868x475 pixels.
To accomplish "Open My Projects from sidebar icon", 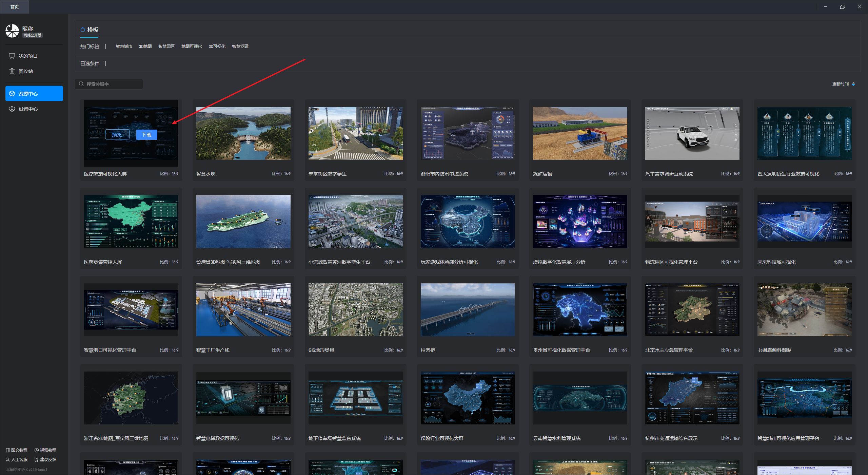I will click(x=12, y=56).
